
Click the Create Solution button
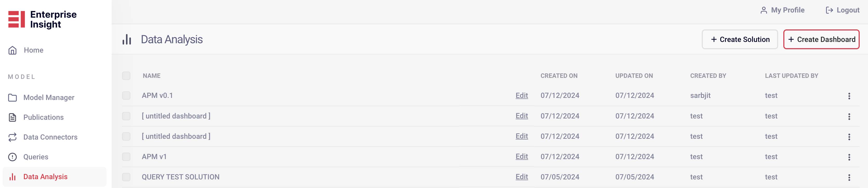click(740, 40)
